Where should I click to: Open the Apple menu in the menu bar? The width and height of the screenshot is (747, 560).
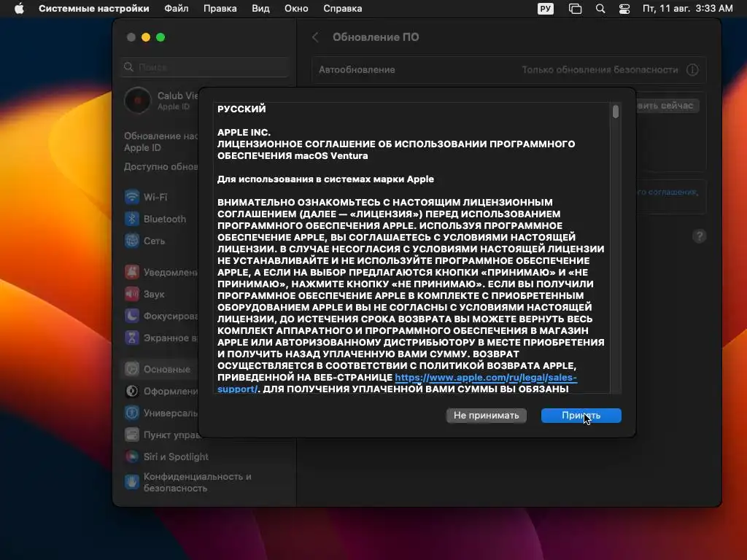click(19, 9)
